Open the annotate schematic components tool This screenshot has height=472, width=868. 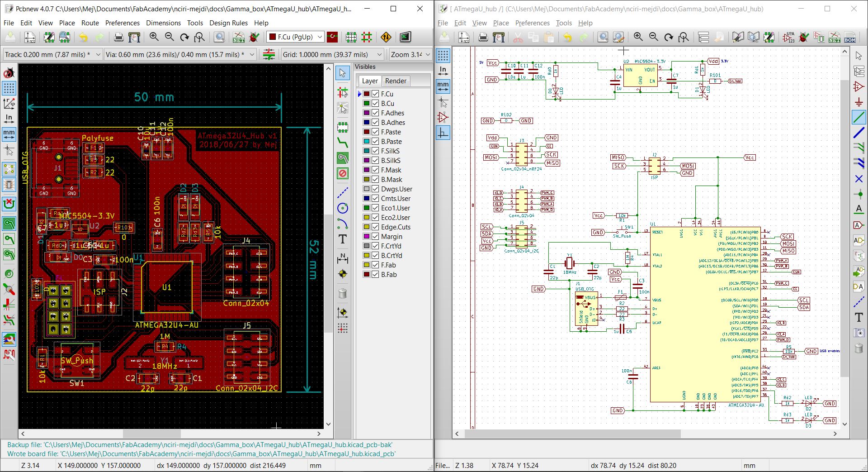pos(789,37)
